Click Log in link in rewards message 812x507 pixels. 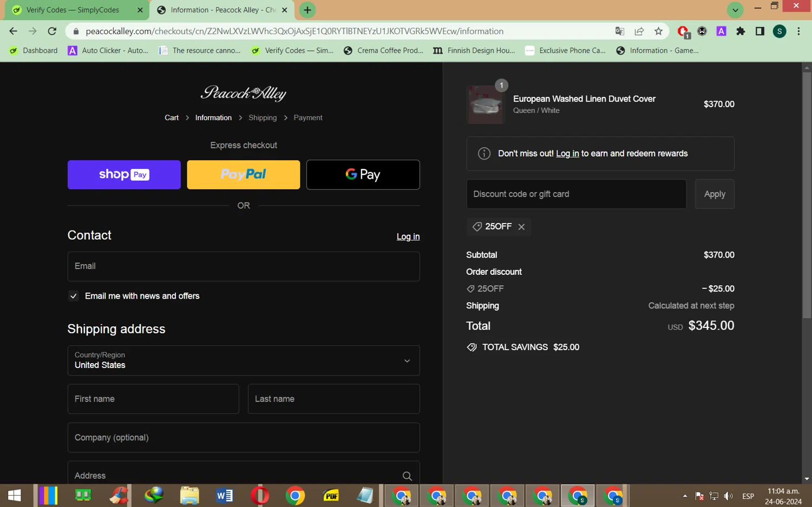567,154
